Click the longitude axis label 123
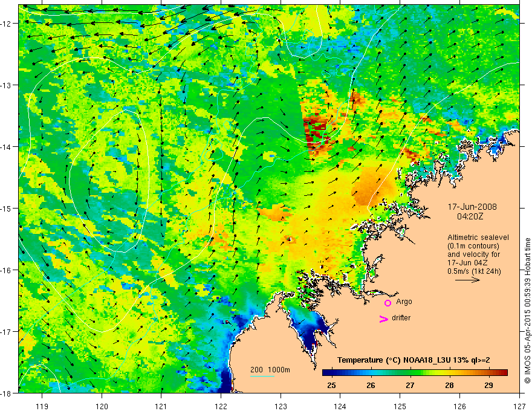 point(281,406)
